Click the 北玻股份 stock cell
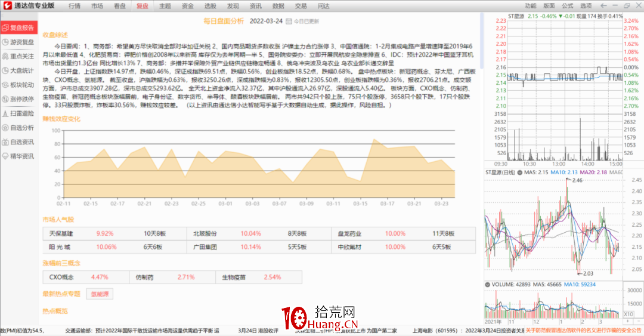 pos(205,233)
